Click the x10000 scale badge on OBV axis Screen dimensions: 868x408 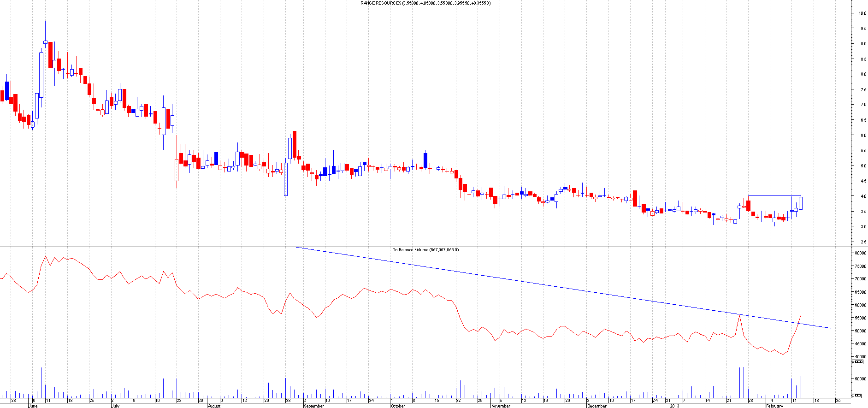857,362
